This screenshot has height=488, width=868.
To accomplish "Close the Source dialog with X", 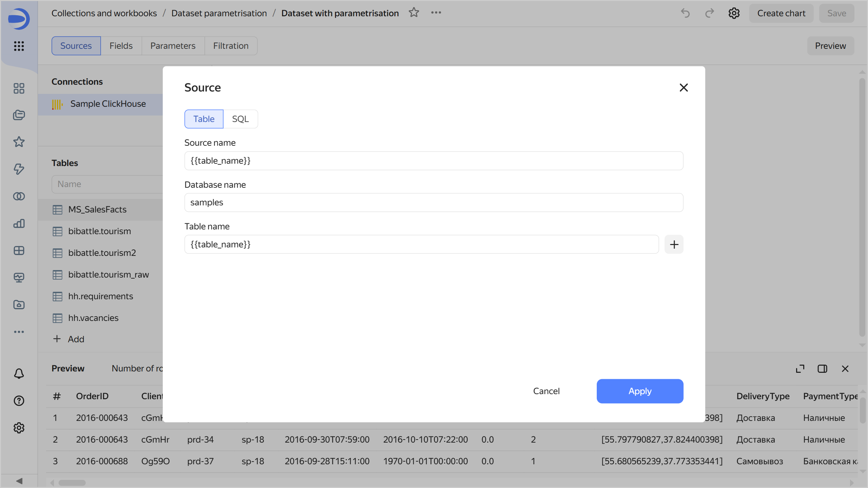I will tap(684, 88).
